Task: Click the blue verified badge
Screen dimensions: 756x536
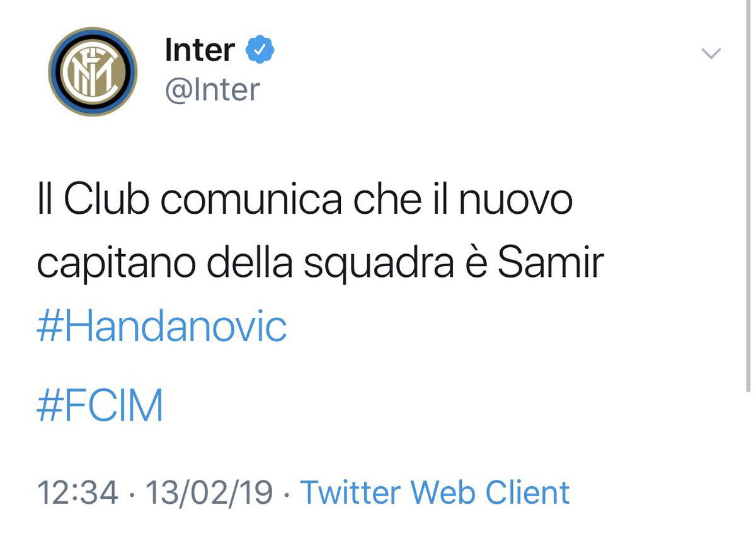Action: (x=260, y=50)
